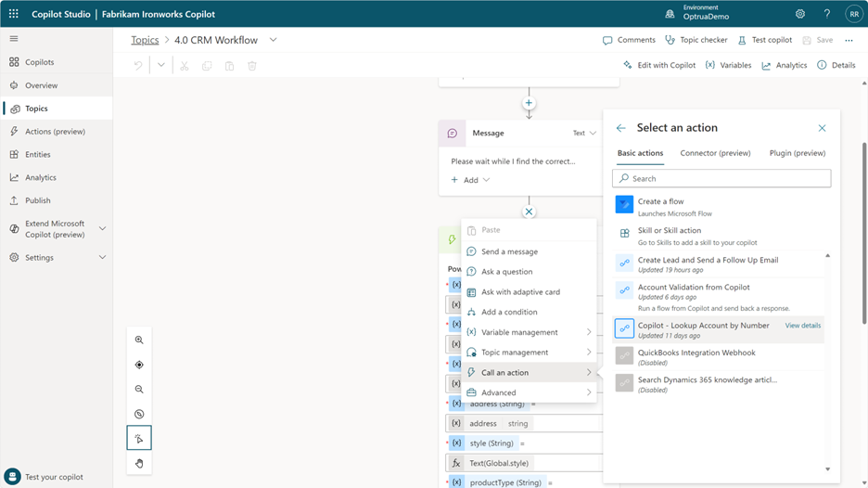The width and height of the screenshot is (868, 488).
Task: Open undo history dropdown arrow
Action: point(161,65)
